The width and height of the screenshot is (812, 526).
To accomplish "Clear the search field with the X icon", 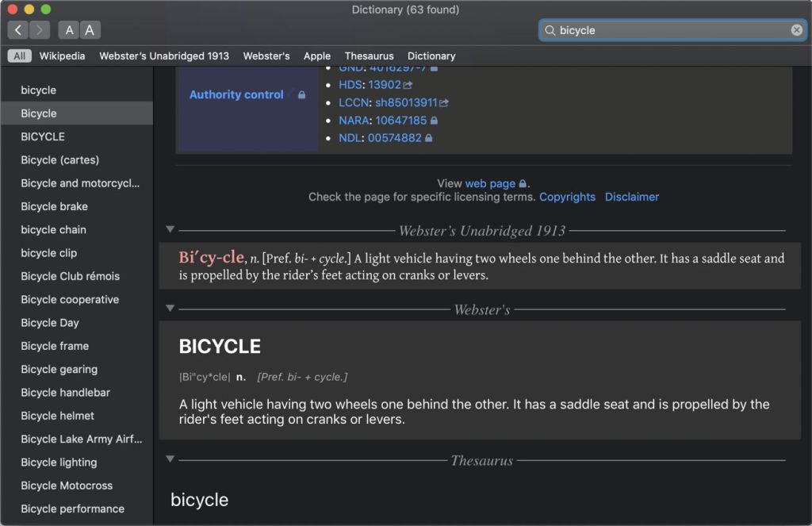I will click(x=797, y=30).
